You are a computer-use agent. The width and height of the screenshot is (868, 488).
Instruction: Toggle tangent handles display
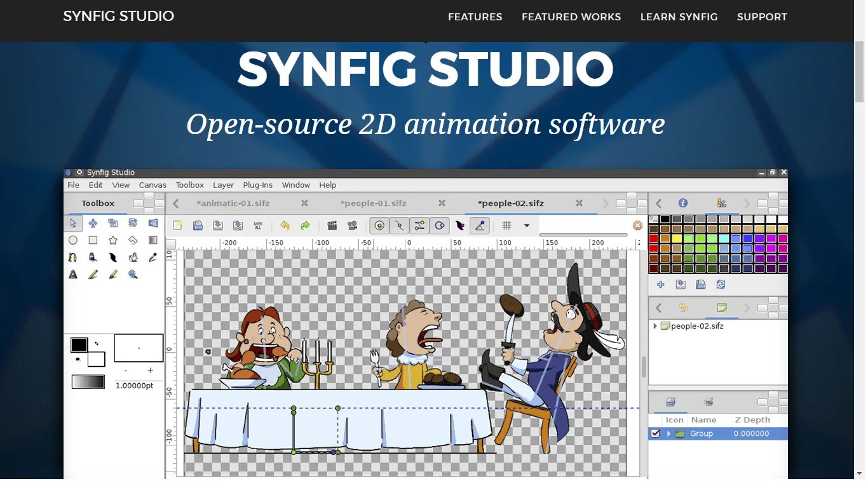click(x=419, y=226)
